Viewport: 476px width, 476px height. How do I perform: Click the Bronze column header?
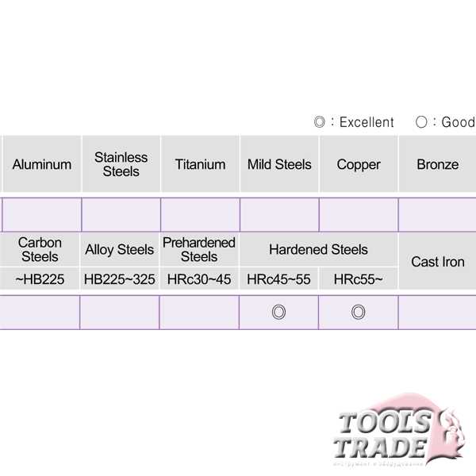point(437,164)
